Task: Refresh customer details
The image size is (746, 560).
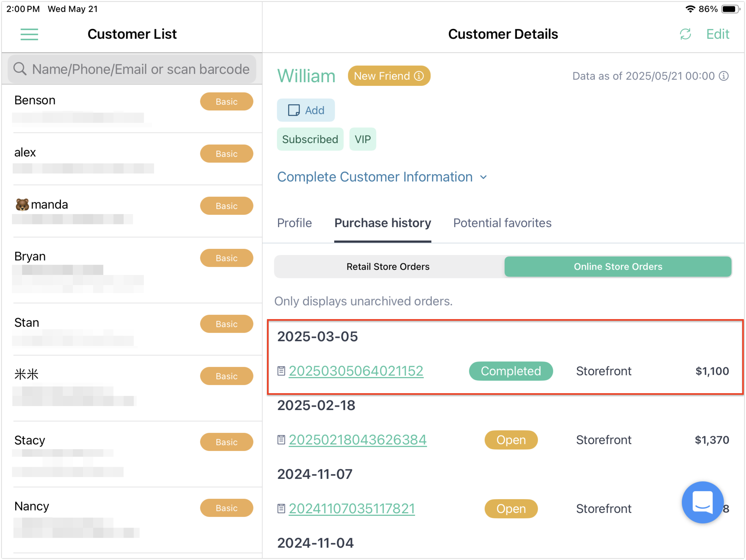Action: point(685,34)
